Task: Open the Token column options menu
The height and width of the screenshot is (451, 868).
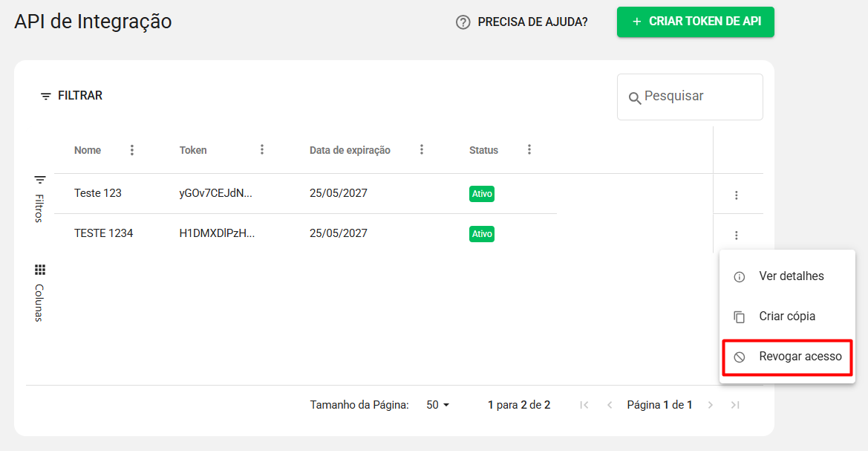Action: [x=262, y=149]
